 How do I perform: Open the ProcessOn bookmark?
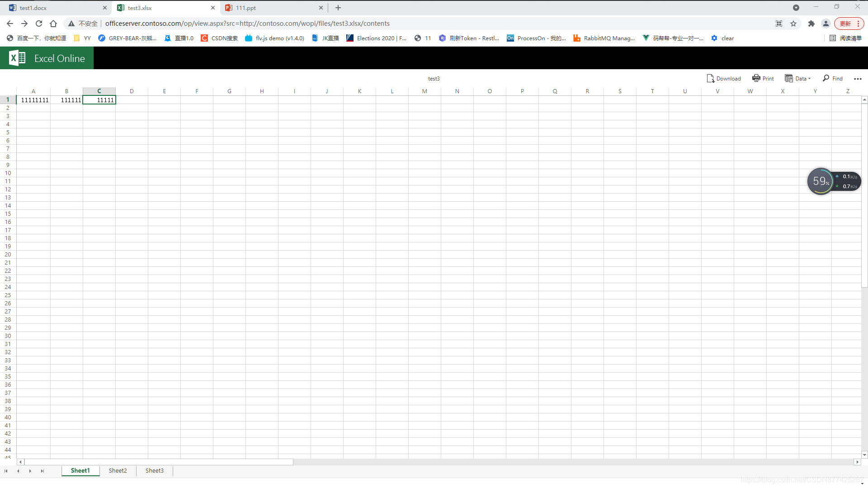point(536,38)
